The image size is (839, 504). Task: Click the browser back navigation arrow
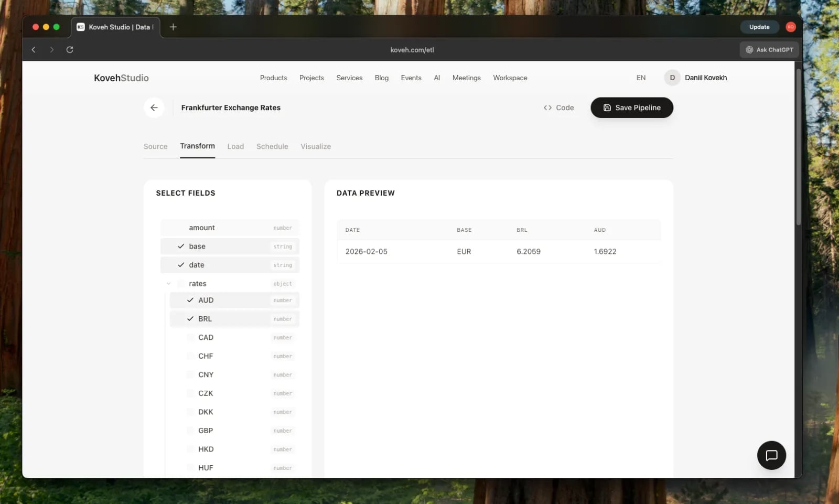(34, 50)
